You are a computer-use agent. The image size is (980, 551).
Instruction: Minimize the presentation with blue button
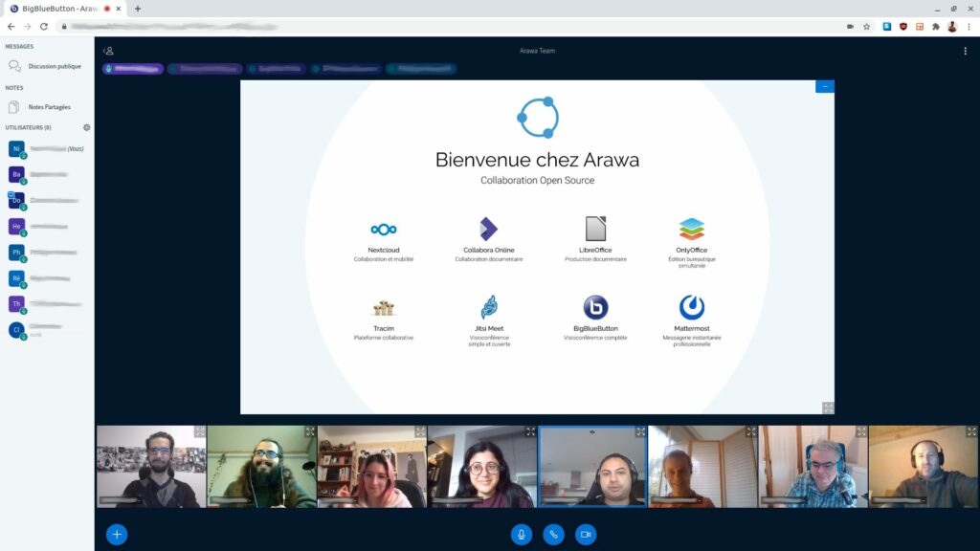[824, 86]
